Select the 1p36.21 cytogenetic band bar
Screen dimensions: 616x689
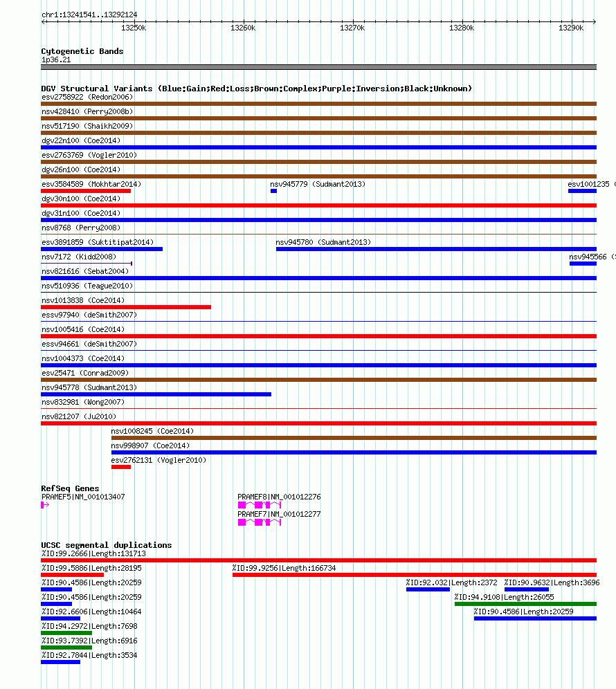[x=319, y=67]
